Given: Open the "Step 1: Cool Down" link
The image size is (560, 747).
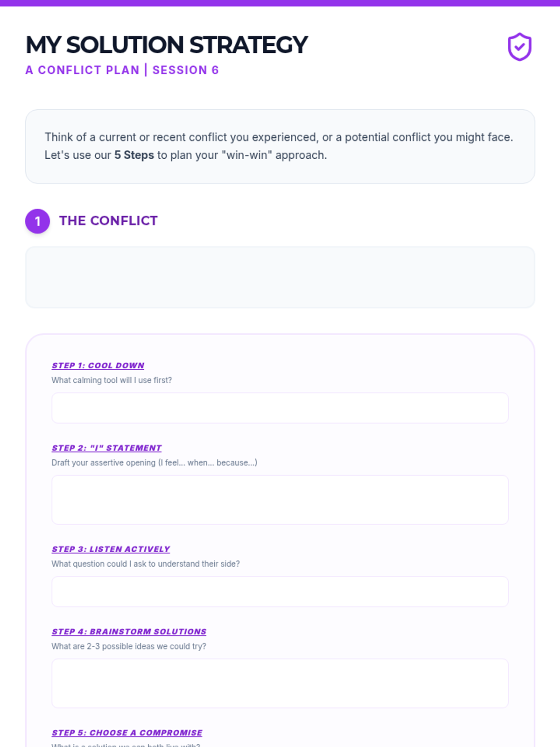Looking at the screenshot, I should [98, 366].
